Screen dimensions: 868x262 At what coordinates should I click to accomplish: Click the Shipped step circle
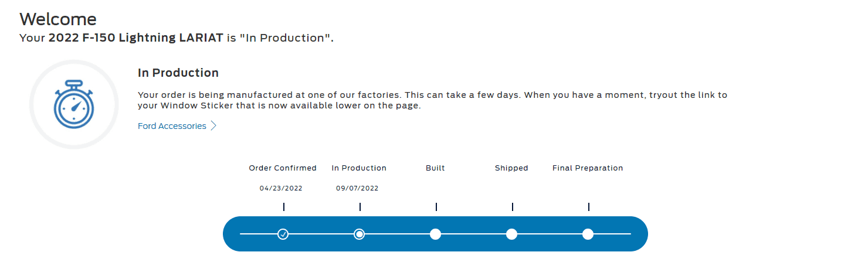[x=511, y=234]
